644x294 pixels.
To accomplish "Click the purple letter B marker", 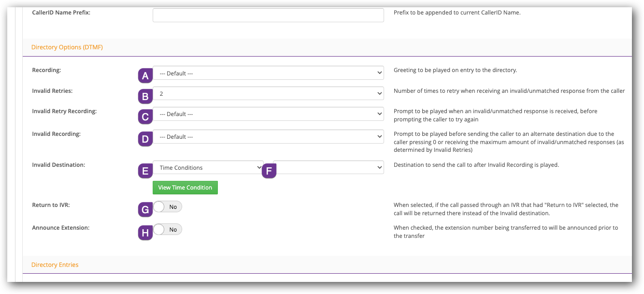I will tap(145, 96).
